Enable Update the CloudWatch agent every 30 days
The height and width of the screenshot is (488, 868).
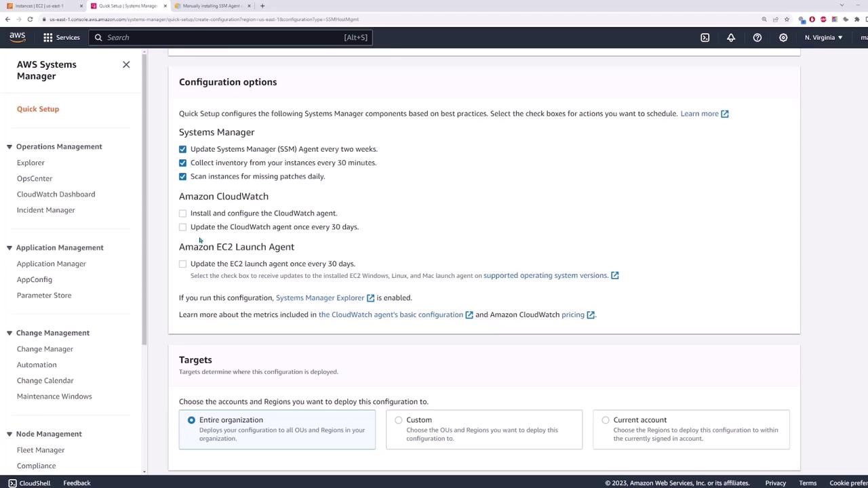(182, 227)
